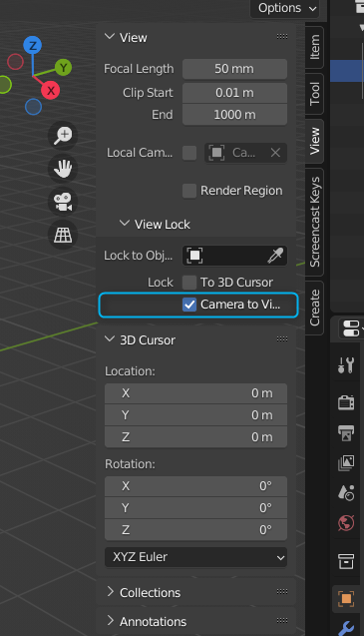Open the Modifiers wrench icon
The image size is (364, 636).
pyautogui.click(x=346, y=628)
